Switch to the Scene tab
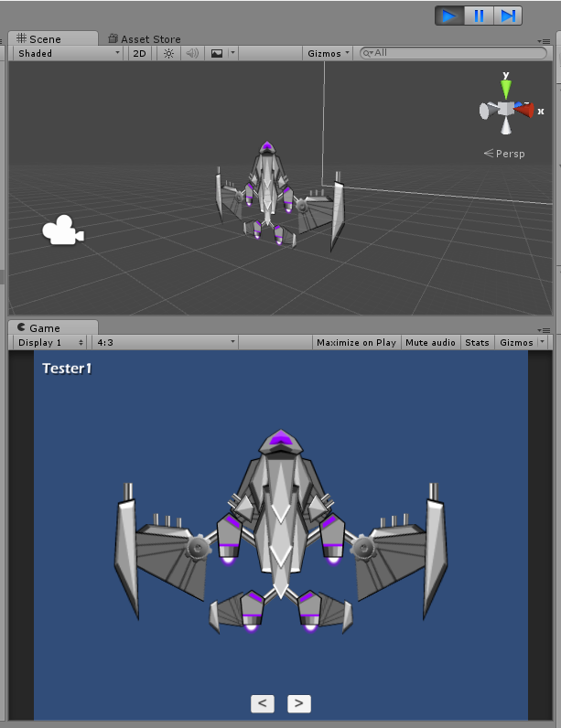The height and width of the screenshot is (728, 561). coord(53,38)
